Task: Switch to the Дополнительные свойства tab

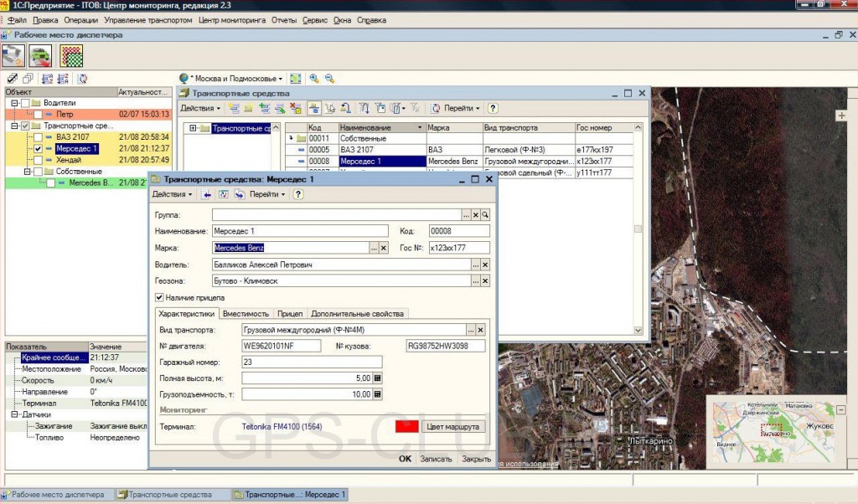Action: tap(357, 314)
